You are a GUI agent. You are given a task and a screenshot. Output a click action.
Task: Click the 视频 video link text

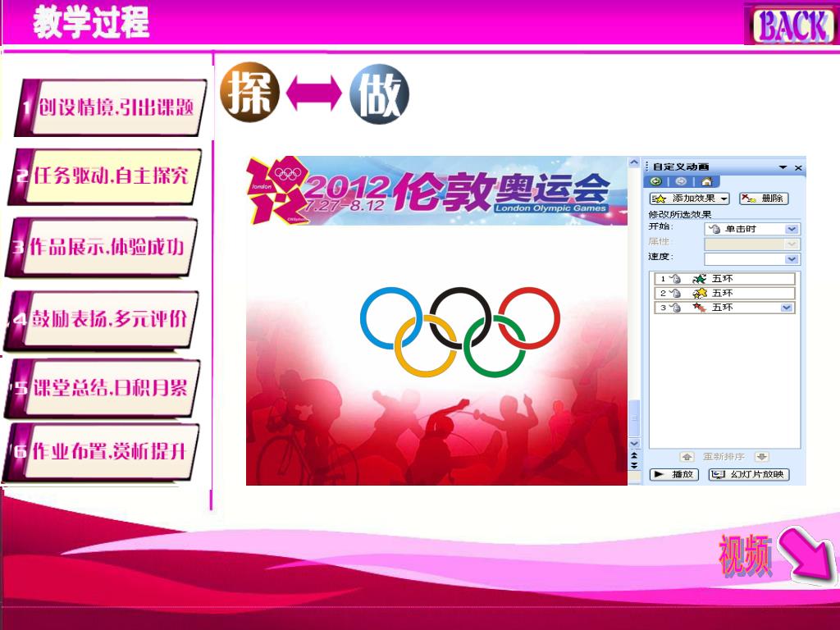coord(745,556)
